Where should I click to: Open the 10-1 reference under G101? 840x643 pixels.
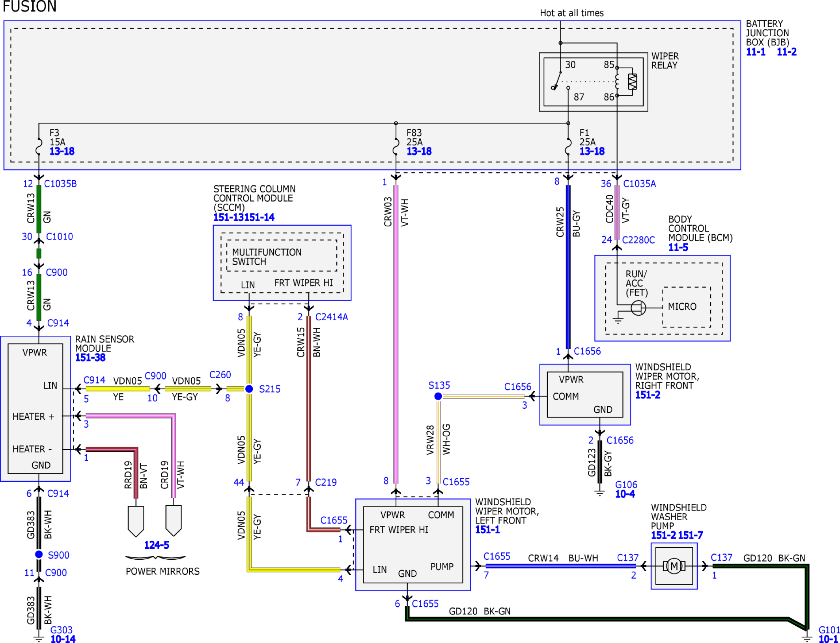828,639
